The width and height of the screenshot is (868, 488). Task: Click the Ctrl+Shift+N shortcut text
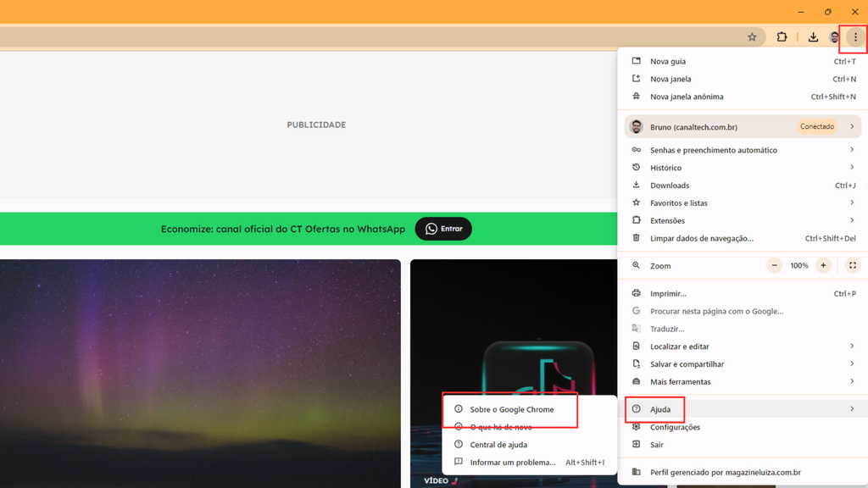[833, 97]
